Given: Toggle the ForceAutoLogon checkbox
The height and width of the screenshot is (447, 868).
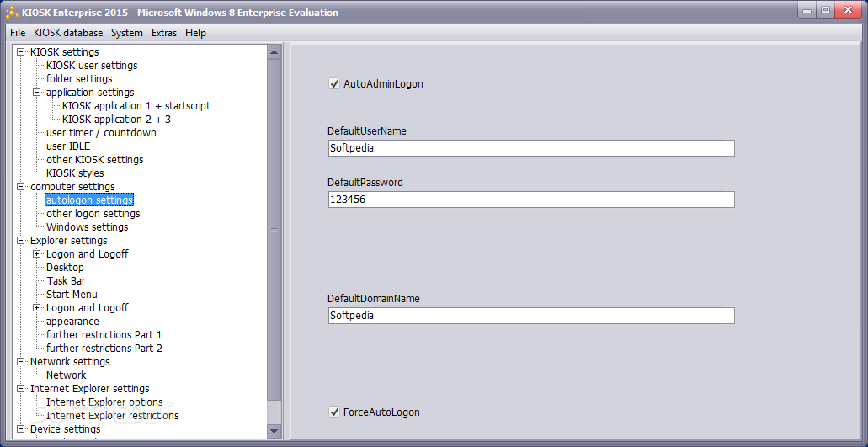Looking at the screenshot, I should (333, 412).
